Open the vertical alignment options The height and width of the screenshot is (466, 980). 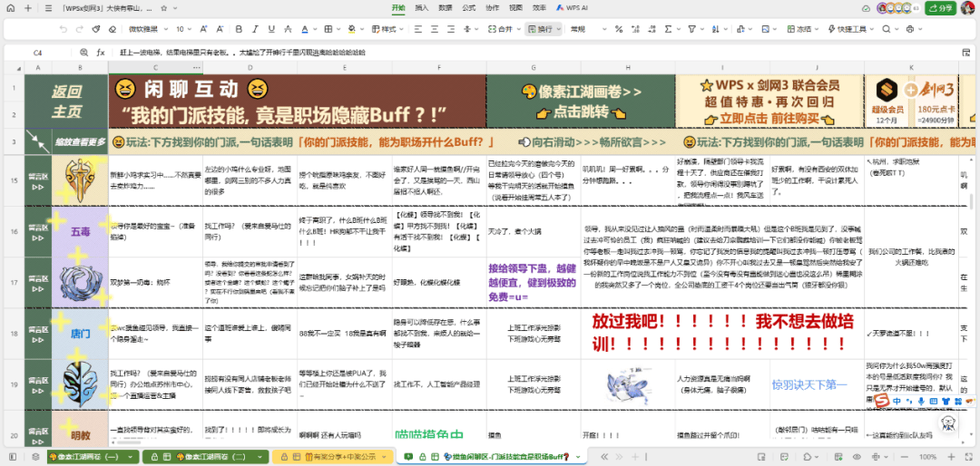(x=471, y=29)
